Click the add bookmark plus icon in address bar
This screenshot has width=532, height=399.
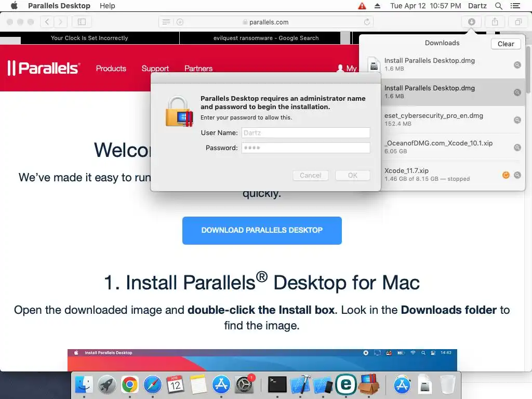click(x=180, y=22)
